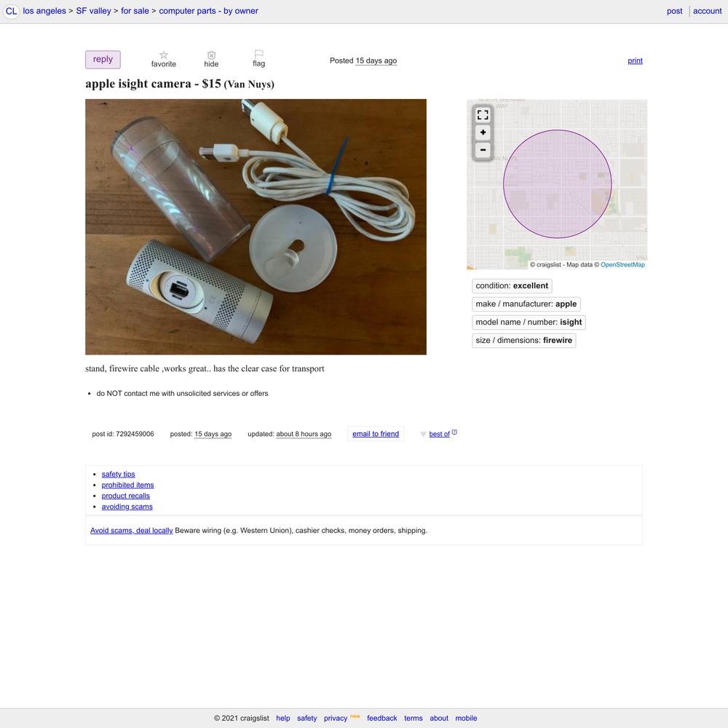Open the email to friend link
Viewport: 728px width, 728px height.
[x=376, y=434]
